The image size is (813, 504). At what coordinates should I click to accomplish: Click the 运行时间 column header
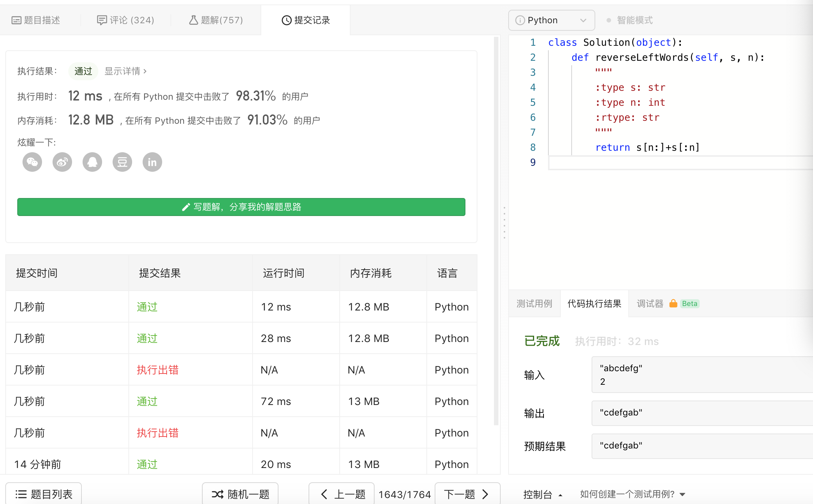(296, 273)
